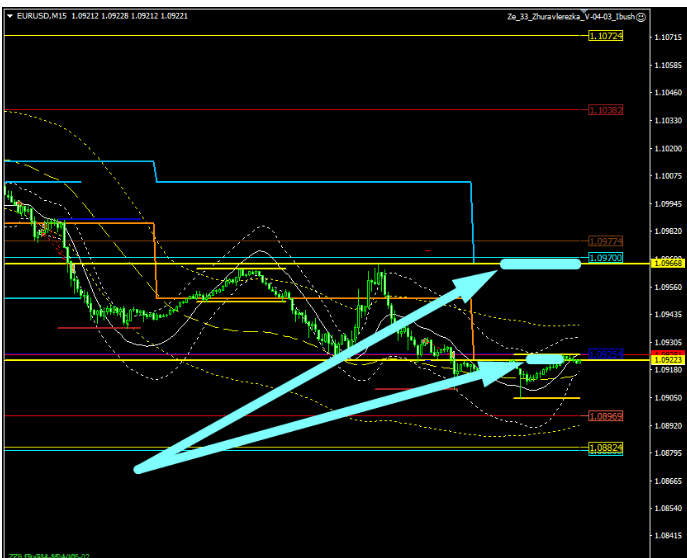Viewport: 687px width, 558px height.
Task: Click 1.09945 on the price scale
Action: point(668,204)
